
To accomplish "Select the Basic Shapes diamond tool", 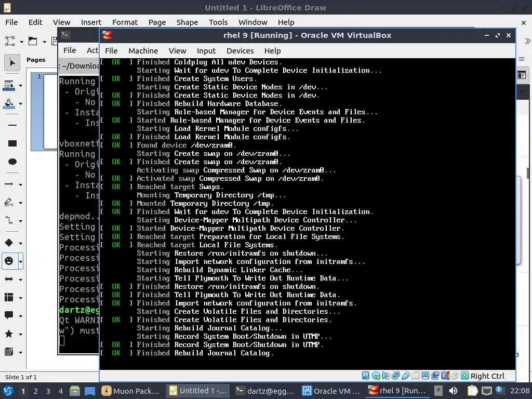I will coord(9,243).
